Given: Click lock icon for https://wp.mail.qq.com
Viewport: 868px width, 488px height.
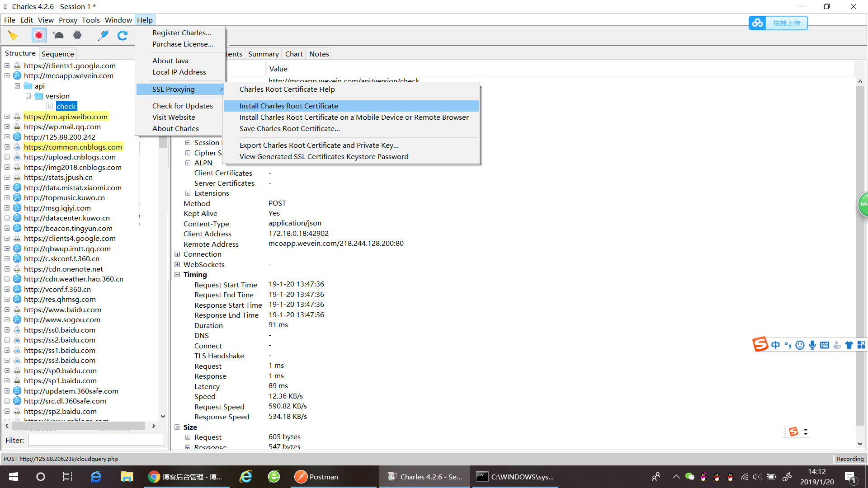Looking at the screenshot, I should pyautogui.click(x=17, y=127).
